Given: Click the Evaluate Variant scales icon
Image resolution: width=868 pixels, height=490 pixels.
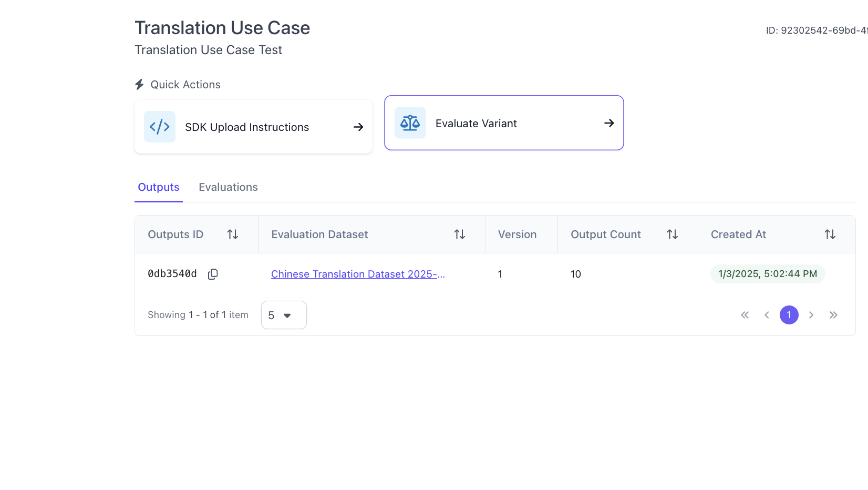Looking at the screenshot, I should (x=410, y=123).
